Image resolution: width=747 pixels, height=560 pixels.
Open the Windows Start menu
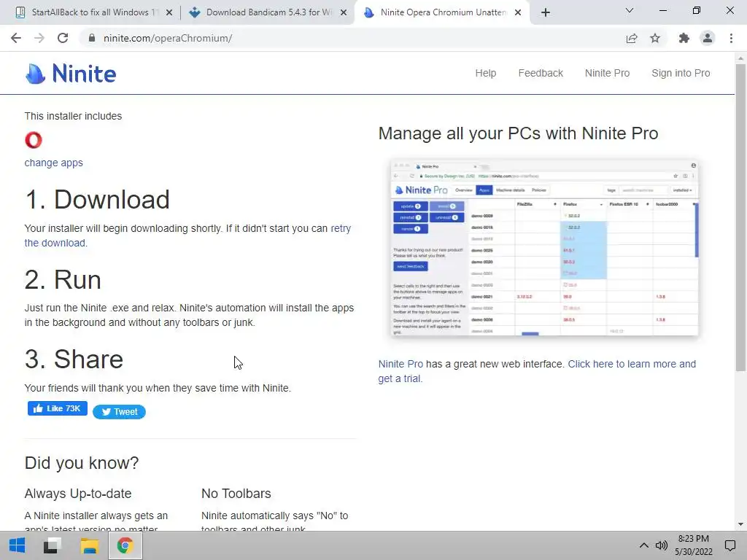(18, 545)
